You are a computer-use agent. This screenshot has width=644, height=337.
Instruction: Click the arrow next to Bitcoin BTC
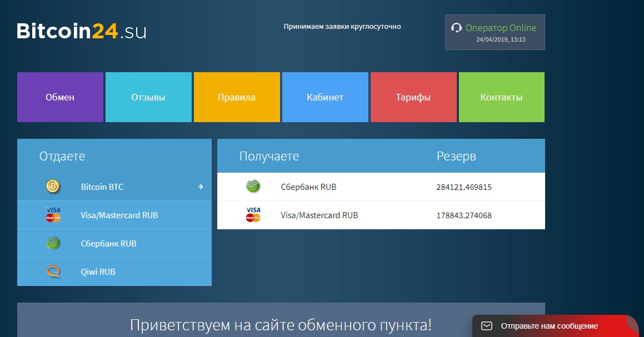[201, 187]
